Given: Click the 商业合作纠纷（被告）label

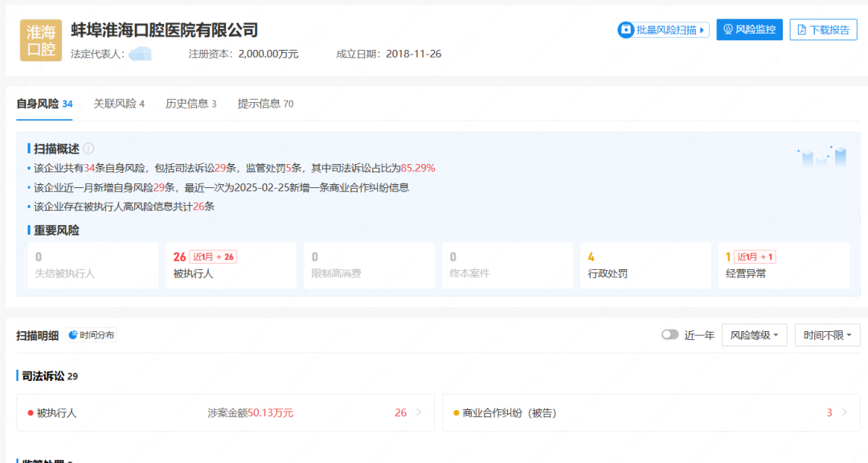Looking at the screenshot, I should coord(510,412).
